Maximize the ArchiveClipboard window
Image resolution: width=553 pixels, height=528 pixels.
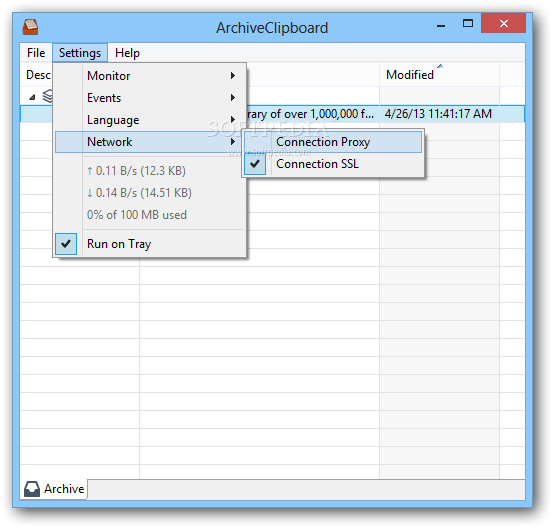(468, 24)
